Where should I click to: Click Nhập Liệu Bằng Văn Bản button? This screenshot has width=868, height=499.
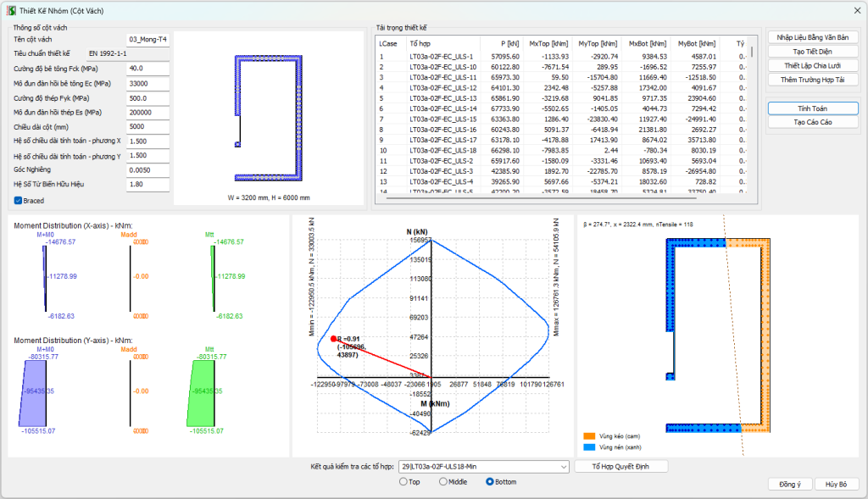tap(812, 37)
